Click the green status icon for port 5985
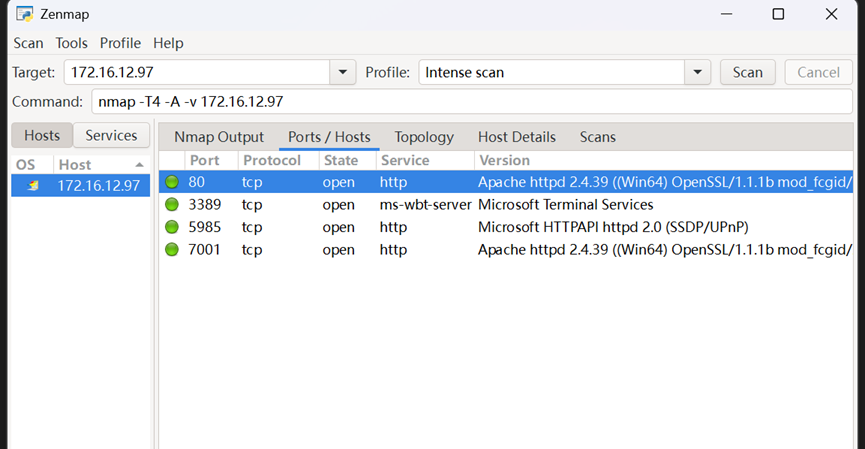 pyautogui.click(x=172, y=227)
